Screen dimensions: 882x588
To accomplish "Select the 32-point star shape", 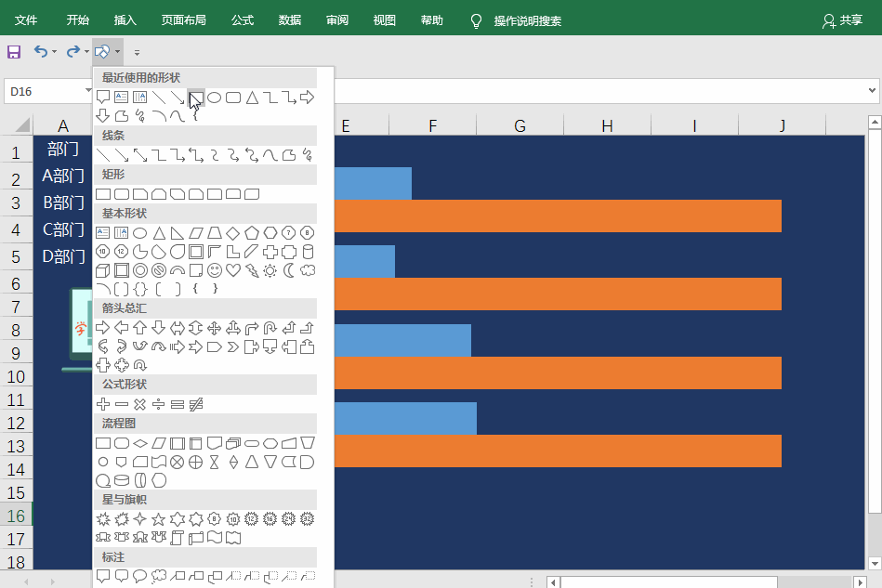I will [x=307, y=519].
